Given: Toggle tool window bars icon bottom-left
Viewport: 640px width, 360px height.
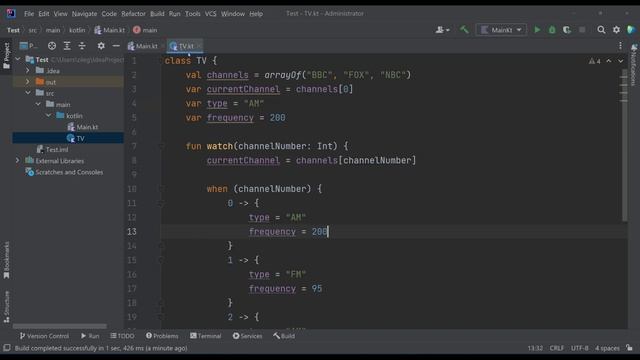Looking at the screenshot, I should click(7, 348).
